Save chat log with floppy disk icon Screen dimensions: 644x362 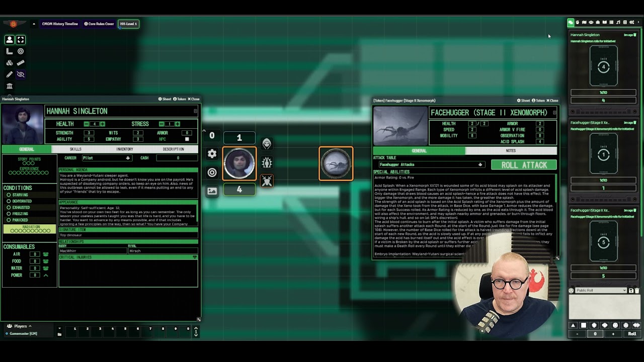[x=631, y=291]
